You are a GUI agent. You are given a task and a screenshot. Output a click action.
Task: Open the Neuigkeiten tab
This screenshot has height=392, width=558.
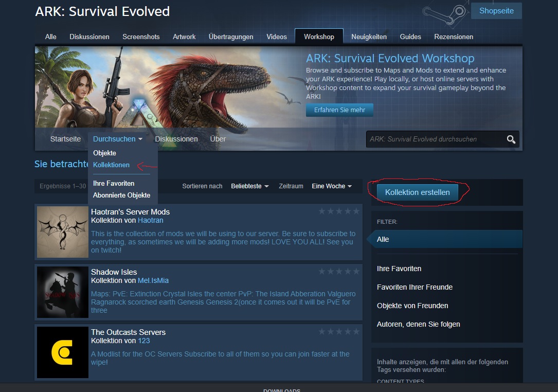click(x=369, y=37)
